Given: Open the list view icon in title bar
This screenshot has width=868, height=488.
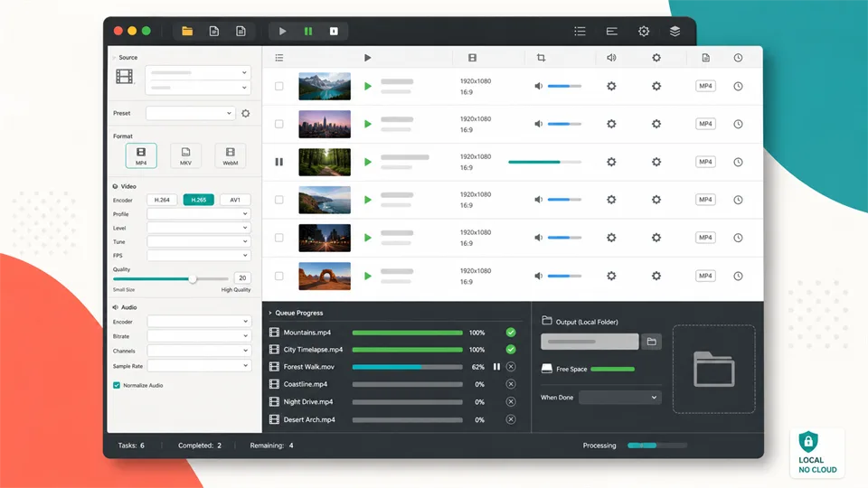Looking at the screenshot, I should pyautogui.click(x=580, y=31).
